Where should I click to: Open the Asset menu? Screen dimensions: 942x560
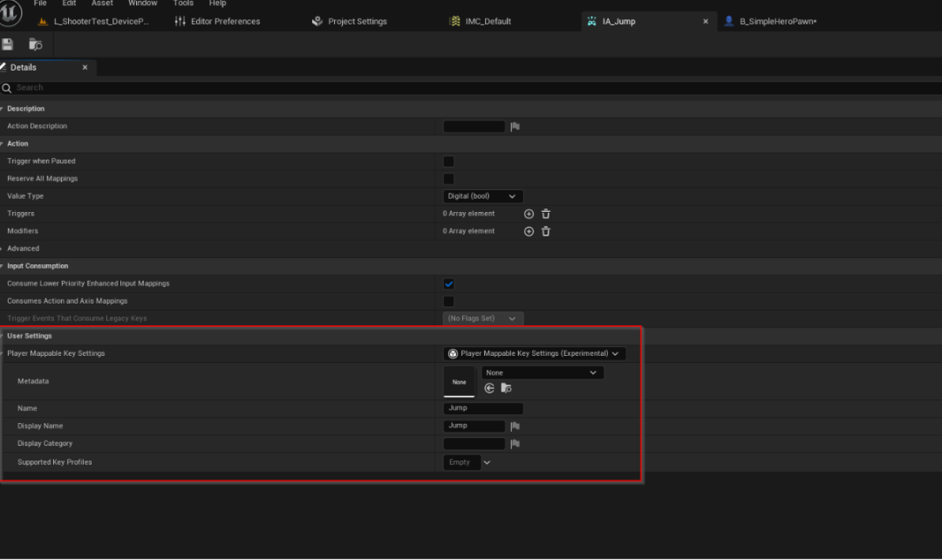click(102, 3)
